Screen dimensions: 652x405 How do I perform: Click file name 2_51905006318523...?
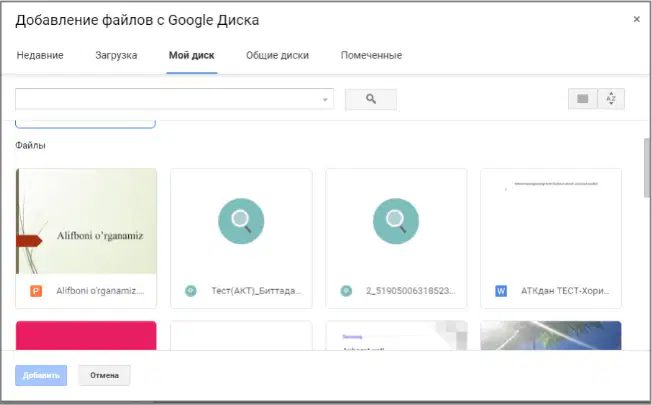coord(411,291)
